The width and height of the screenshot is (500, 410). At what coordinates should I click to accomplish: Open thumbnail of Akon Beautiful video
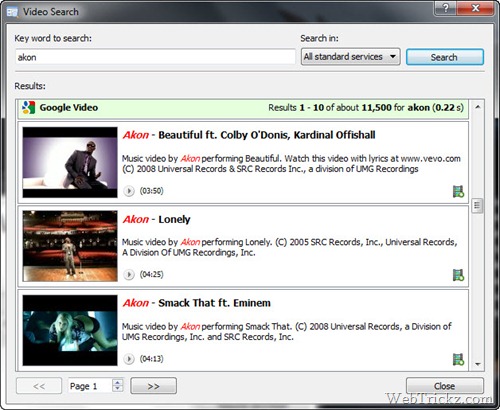[70, 162]
